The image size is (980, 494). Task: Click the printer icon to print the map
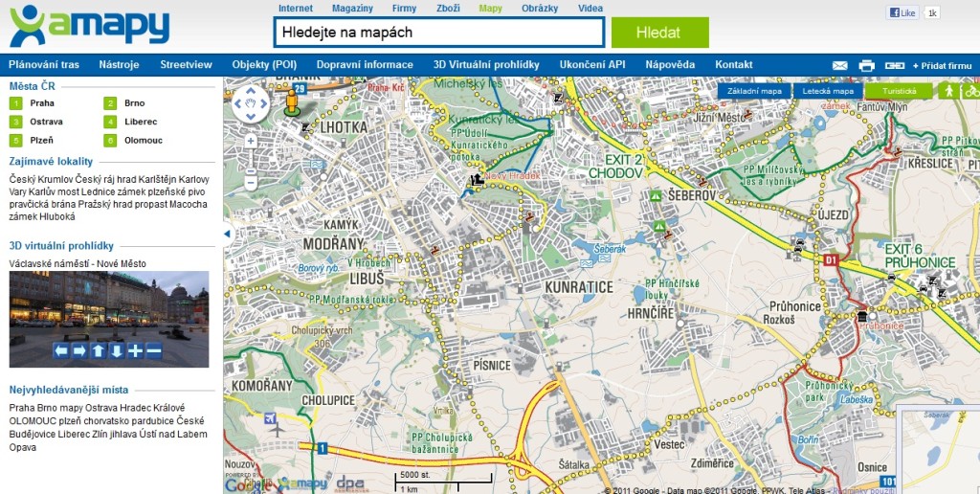point(866,65)
